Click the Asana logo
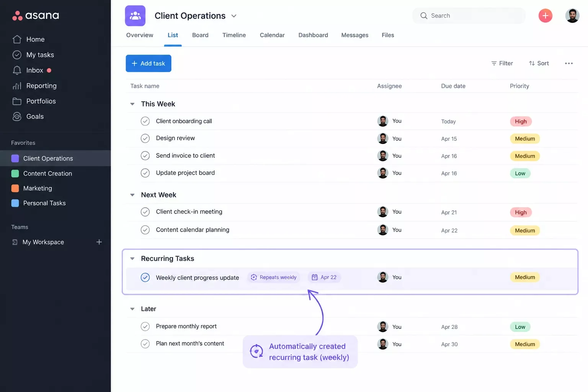The width and height of the screenshot is (588, 392). [36, 16]
